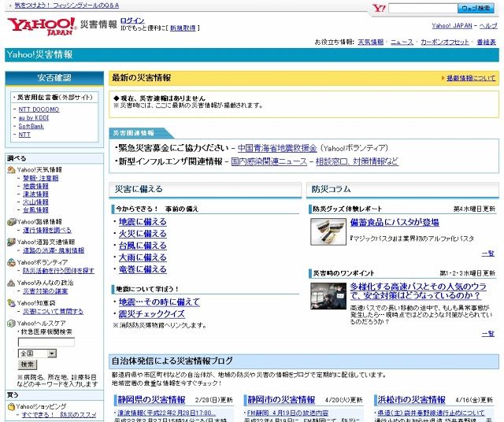Click the Yahoo!ショッピング icon
Image resolution: width=504 pixels, height=422 pixels.
12,406
